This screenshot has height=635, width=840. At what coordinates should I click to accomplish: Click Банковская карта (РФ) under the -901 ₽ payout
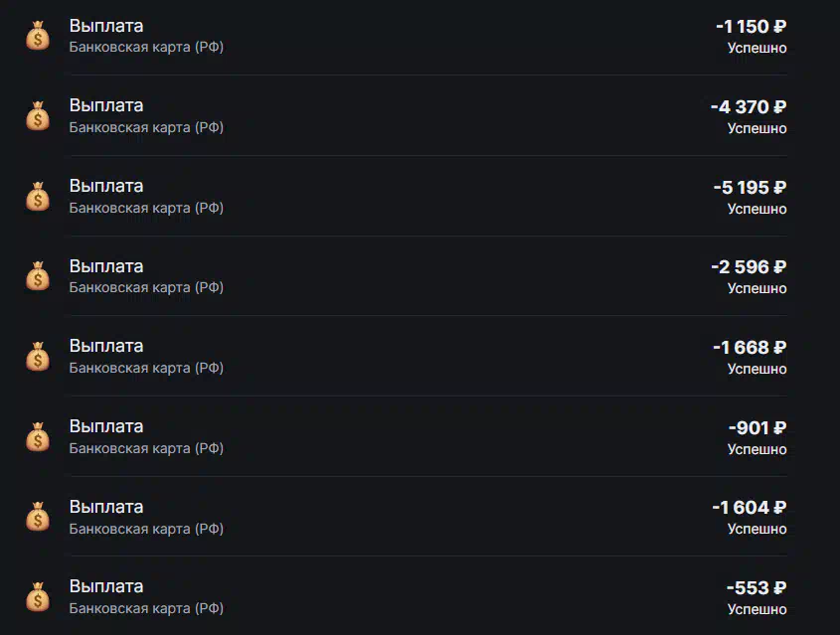pyautogui.click(x=146, y=448)
